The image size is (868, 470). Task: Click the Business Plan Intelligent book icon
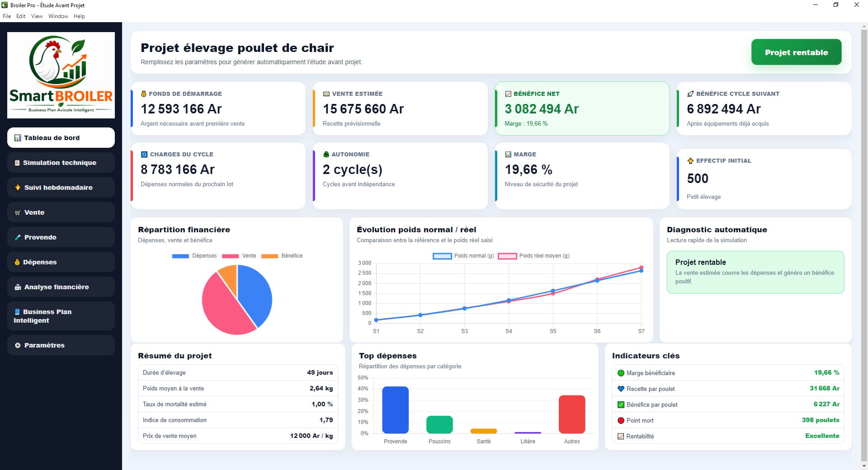point(17,312)
